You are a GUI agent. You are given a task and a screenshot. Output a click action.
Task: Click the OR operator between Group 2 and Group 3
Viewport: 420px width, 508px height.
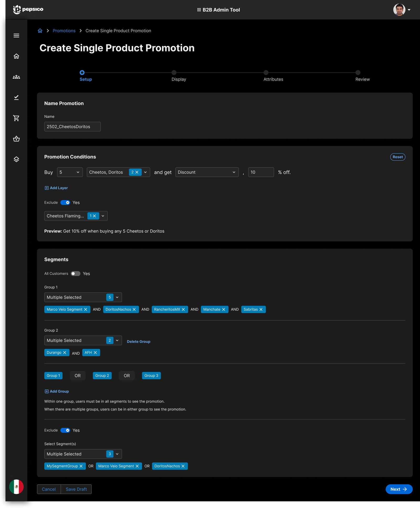coord(127,376)
